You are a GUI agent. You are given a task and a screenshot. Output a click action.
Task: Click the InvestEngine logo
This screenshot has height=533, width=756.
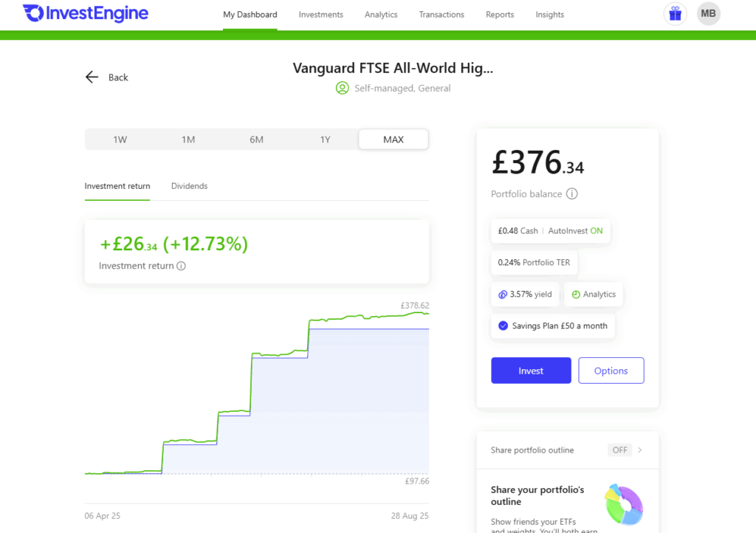tap(86, 13)
